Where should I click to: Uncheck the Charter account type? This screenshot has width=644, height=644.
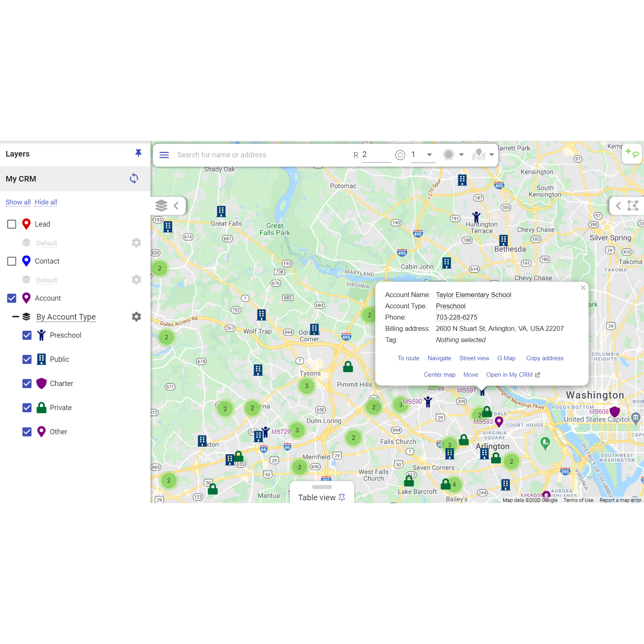coord(27,384)
